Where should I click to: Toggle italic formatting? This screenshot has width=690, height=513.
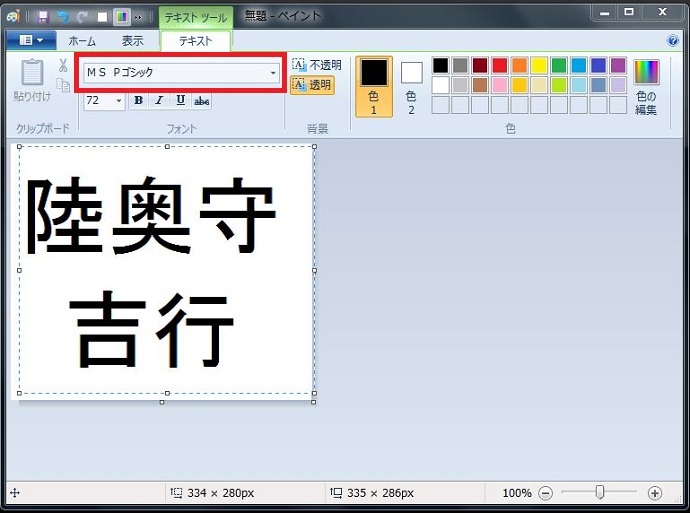click(159, 101)
